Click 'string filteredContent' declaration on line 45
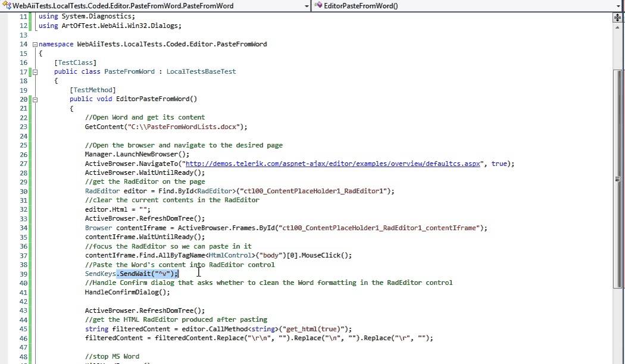Image resolution: width=625 pixels, height=364 pixels. click(131, 330)
